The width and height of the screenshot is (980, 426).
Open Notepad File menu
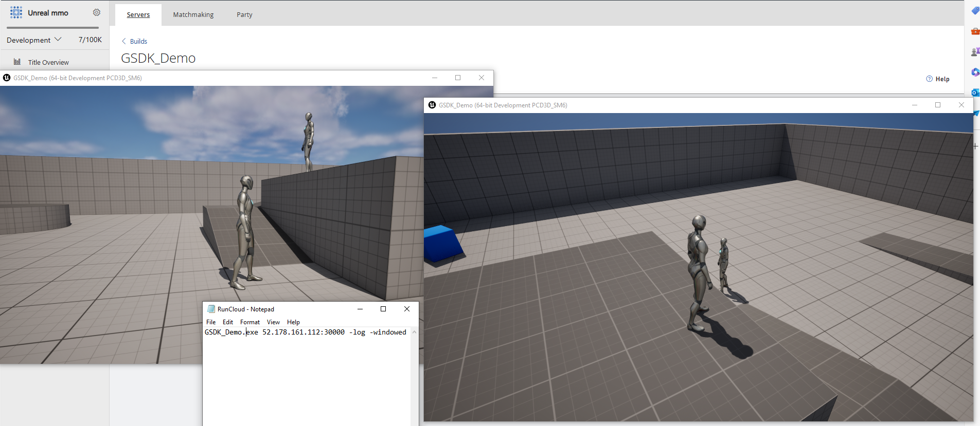[x=211, y=322]
